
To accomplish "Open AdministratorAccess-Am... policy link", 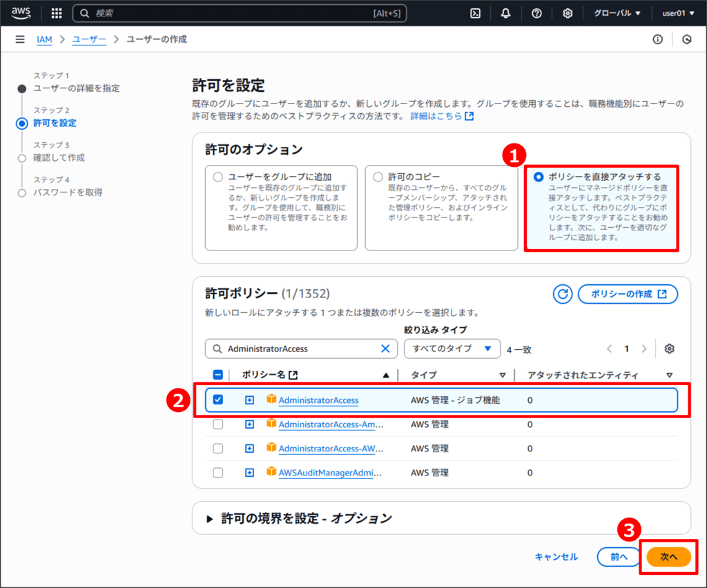I will 331,424.
